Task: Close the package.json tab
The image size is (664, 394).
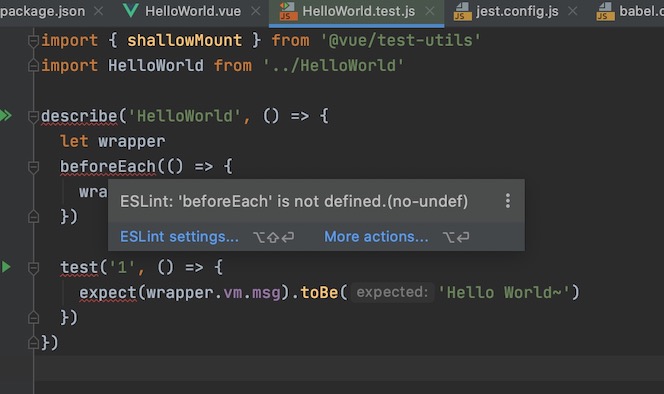Action: click(98, 11)
